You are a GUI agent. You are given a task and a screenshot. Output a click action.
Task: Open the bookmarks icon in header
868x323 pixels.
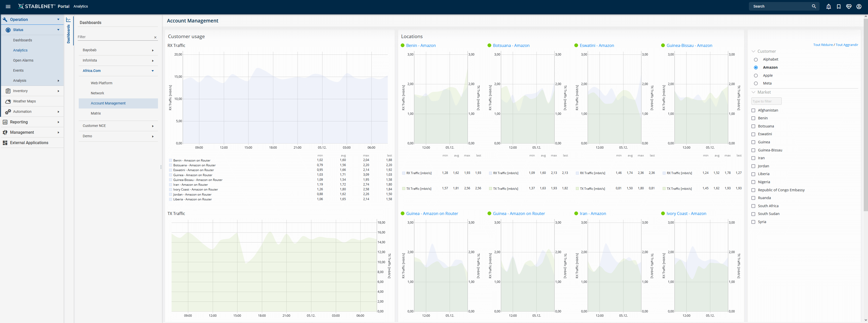[x=839, y=6]
